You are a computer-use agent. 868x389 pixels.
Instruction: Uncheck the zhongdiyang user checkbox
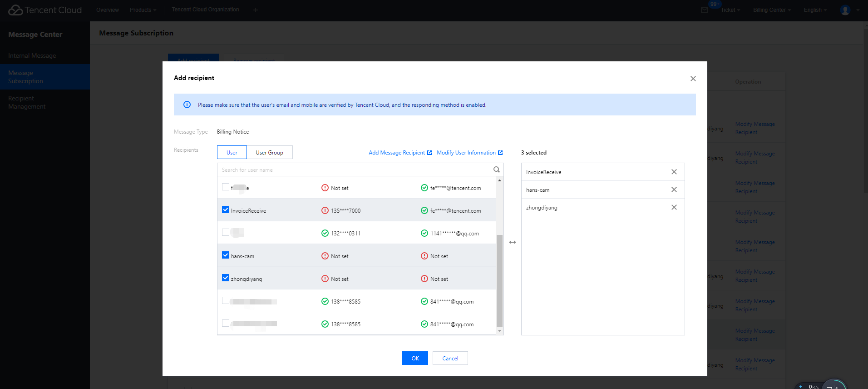pyautogui.click(x=226, y=278)
